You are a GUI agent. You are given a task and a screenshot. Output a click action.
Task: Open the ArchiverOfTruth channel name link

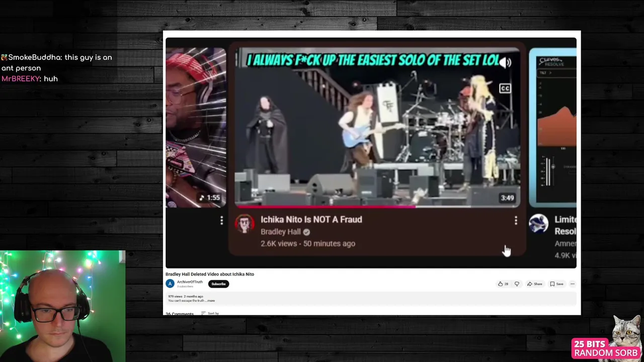point(190,282)
